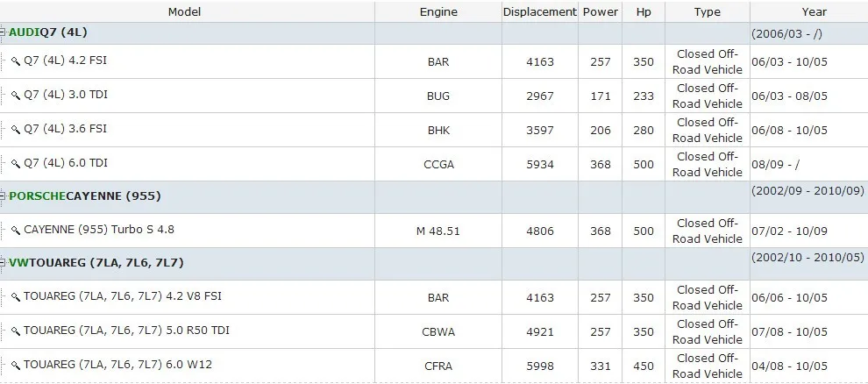Sort by the Model column header
Image resolution: width=868 pixels, height=384 pixels.
coord(184,11)
